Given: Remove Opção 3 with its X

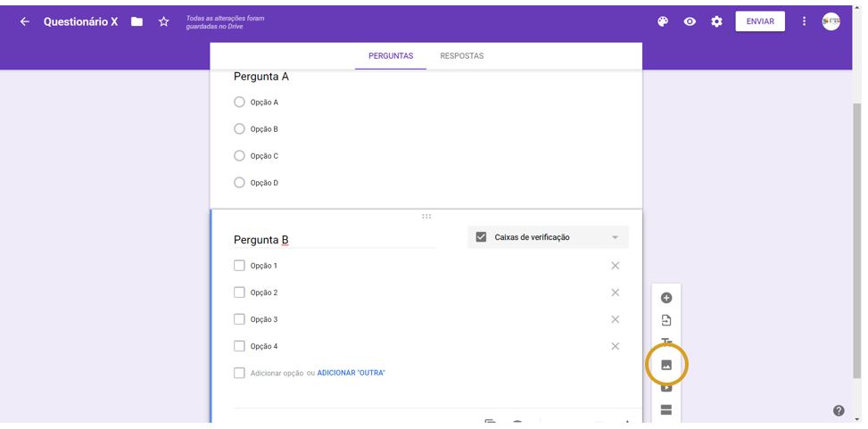Looking at the screenshot, I should tap(615, 319).
